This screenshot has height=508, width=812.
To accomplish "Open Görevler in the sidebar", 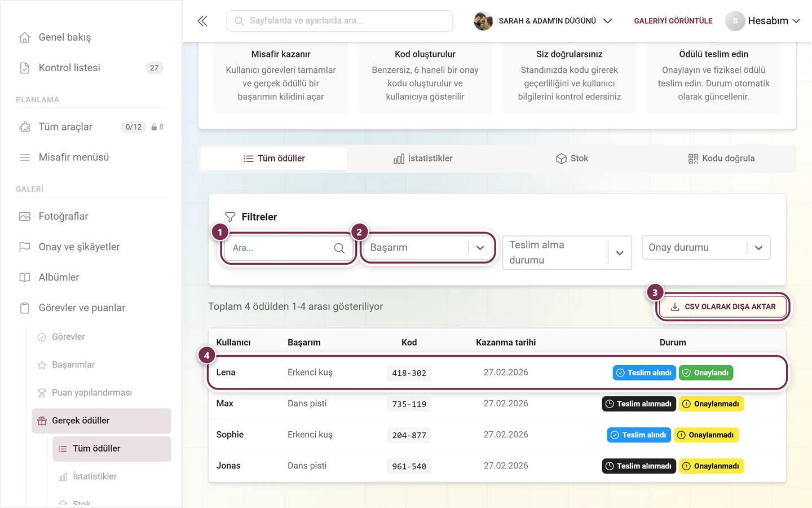I will (68, 337).
